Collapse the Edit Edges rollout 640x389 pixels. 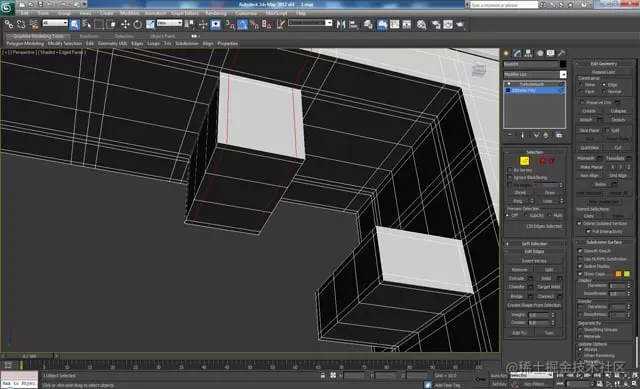coord(534,251)
